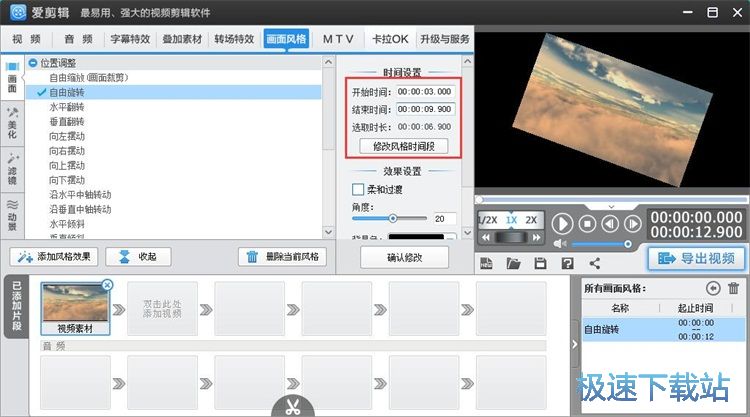Adjust the 角度 slider handle

393,219
